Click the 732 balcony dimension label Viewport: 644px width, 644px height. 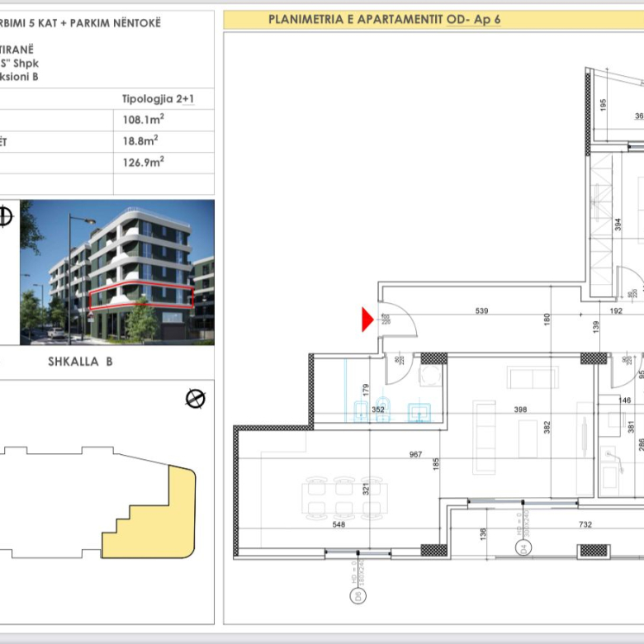pyautogui.click(x=585, y=524)
